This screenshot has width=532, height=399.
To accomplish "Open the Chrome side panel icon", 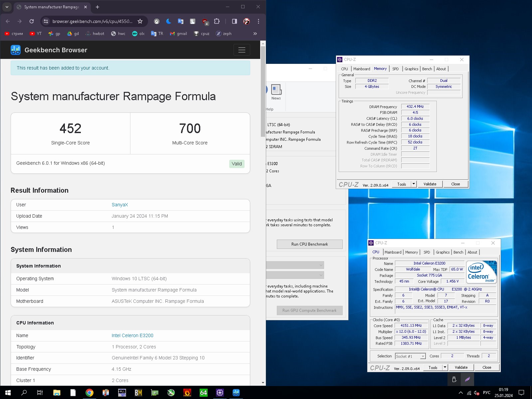I will (x=235, y=21).
